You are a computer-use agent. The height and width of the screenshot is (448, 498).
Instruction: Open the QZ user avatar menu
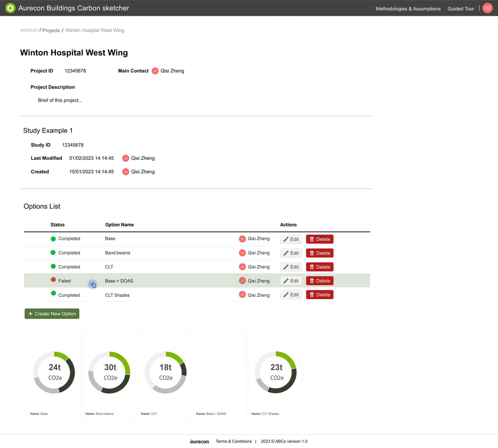coord(487,8)
